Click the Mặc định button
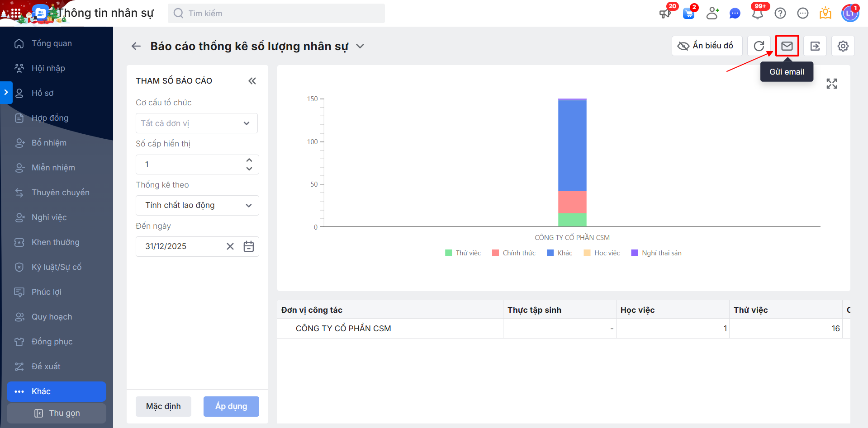868x428 pixels. (163, 406)
